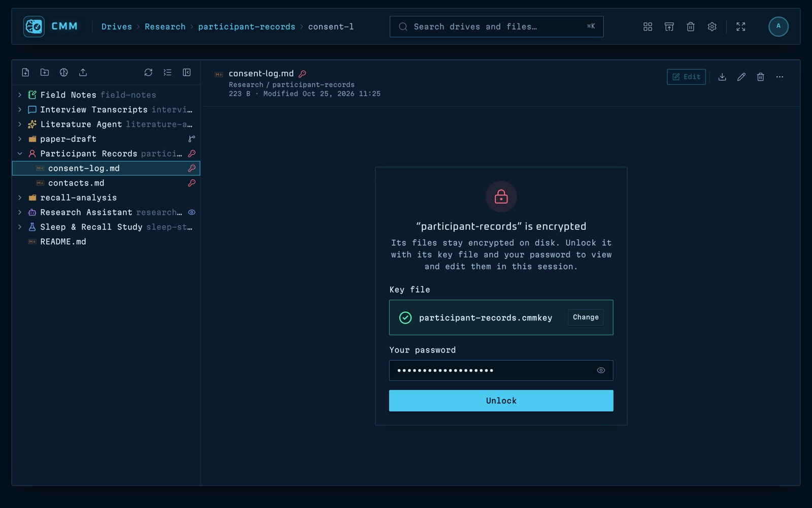Viewport: 812px width, 508px height.
Task: Expand the recall-analysis folder
Action: click(20, 198)
